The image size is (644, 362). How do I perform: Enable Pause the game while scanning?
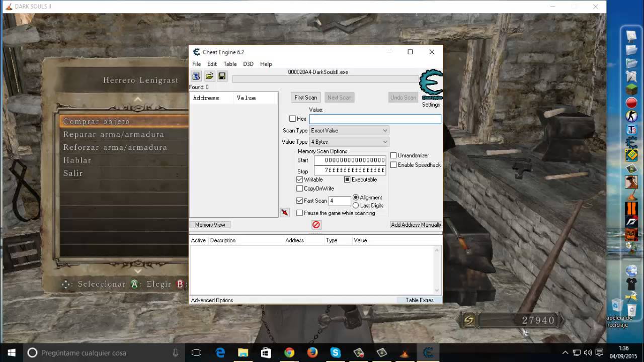pos(300,213)
